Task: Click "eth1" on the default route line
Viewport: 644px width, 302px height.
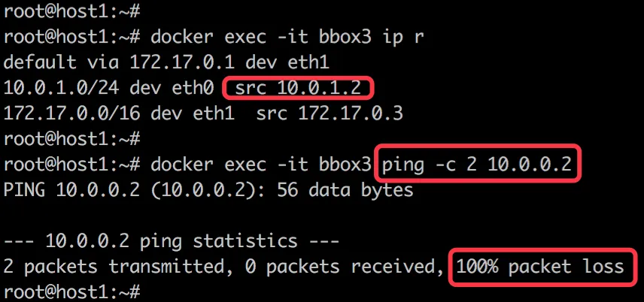Action: coord(308,63)
